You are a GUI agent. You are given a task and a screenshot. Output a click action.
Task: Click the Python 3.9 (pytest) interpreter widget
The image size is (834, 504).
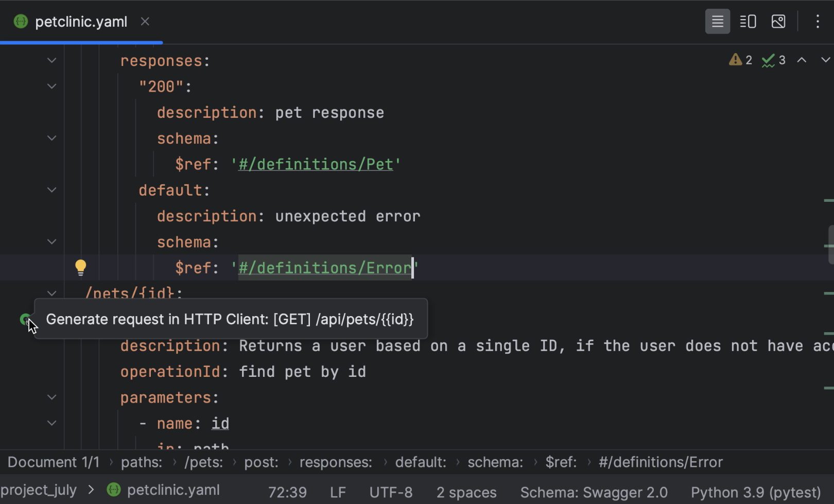point(755,493)
